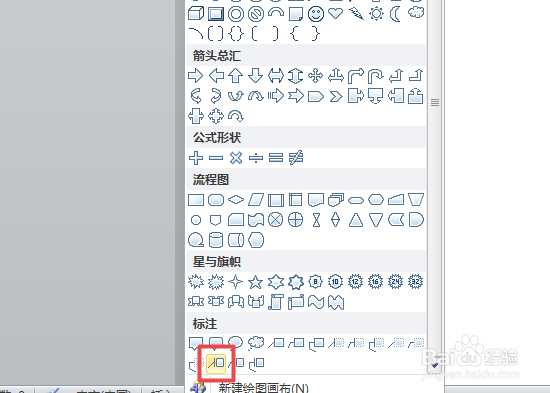Select the 16-point star shape
The height and width of the screenshot is (393, 550).
(376, 282)
